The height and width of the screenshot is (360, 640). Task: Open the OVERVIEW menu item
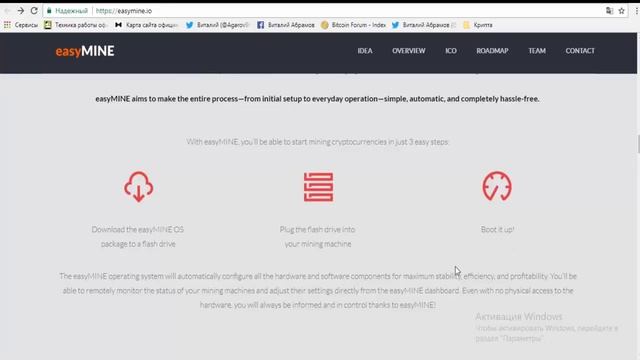coord(409,51)
